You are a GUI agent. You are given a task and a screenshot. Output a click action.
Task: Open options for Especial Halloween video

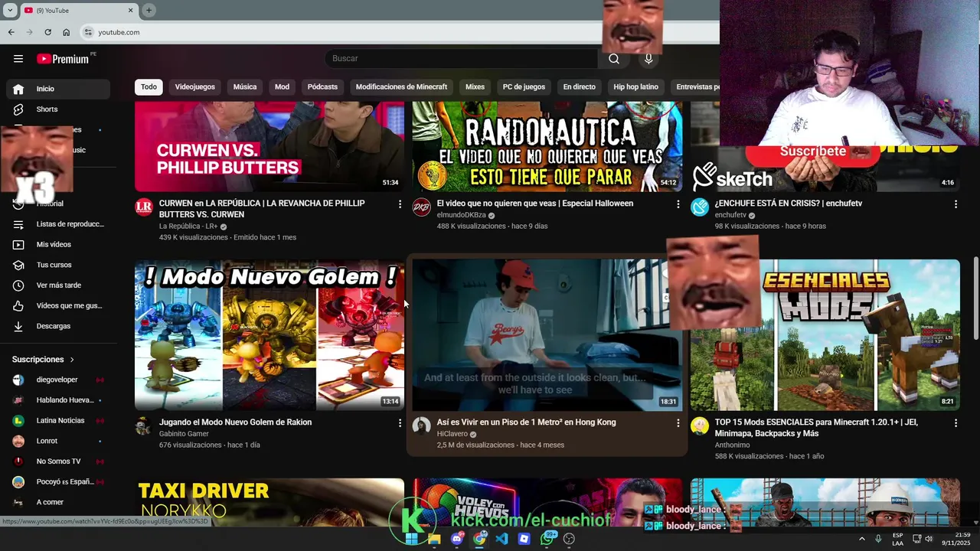pyautogui.click(x=678, y=204)
